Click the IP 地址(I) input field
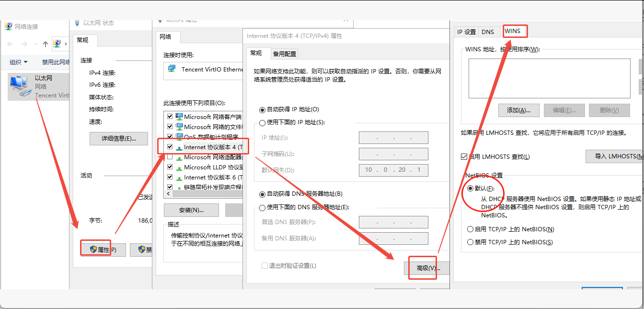Image resolution: width=644 pixels, height=309 pixels. 393,138
